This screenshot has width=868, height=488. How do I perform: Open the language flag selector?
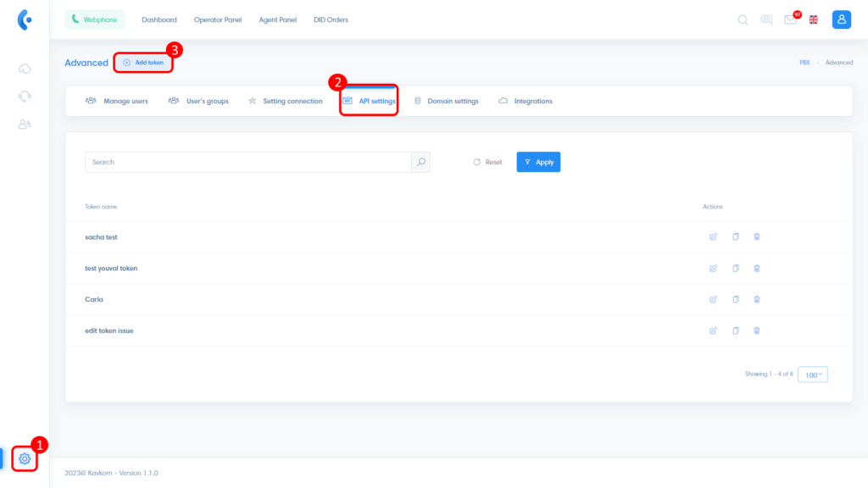(x=814, y=19)
